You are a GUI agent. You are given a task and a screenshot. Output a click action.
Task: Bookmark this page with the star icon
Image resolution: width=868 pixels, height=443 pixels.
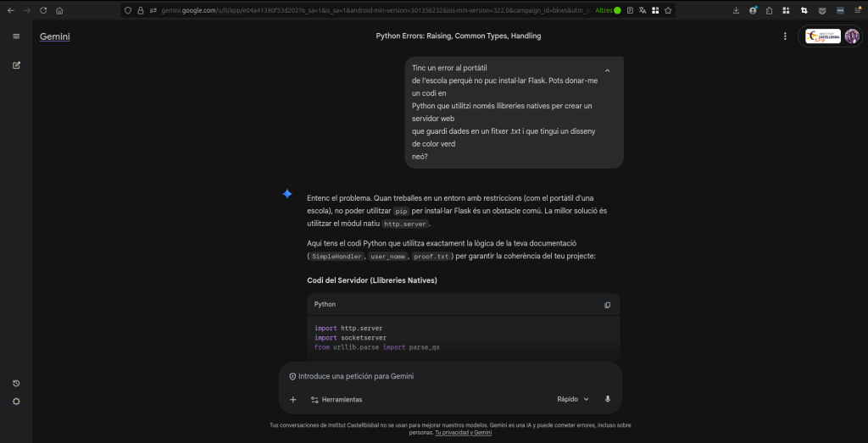tap(669, 11)
